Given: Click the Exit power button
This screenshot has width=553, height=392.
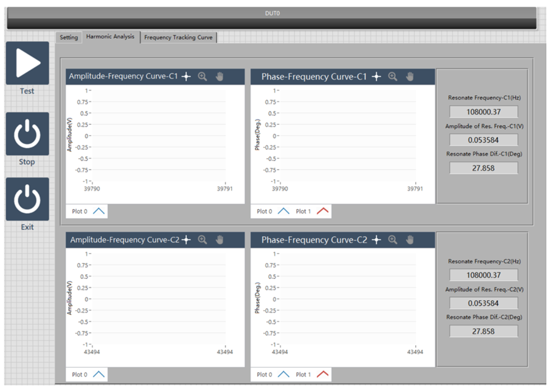Looking at the screenshot, I should (27, 199).
